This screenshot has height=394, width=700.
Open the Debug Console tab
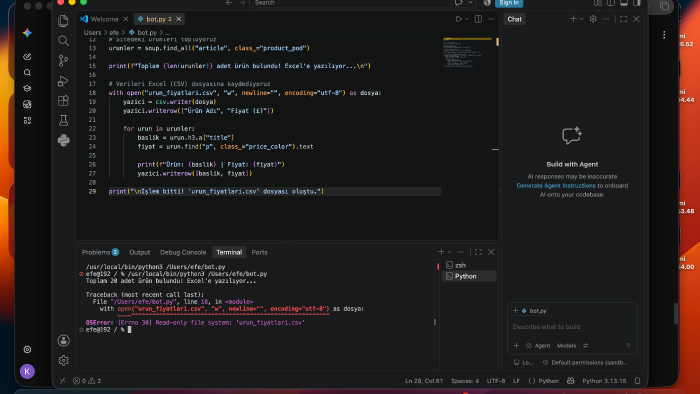pos(183,252)
